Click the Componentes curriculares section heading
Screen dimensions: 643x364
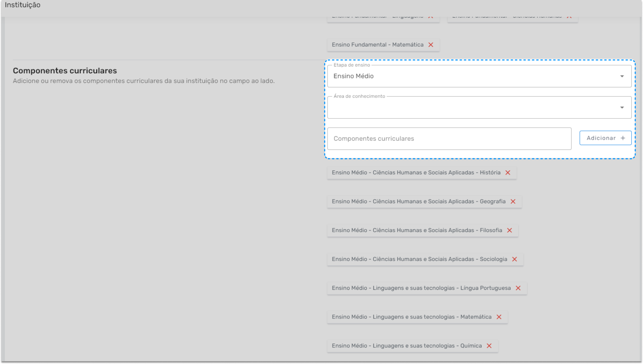tap(65, 71)
